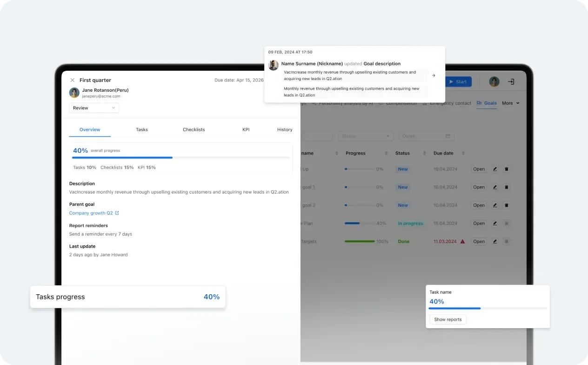The image size is (588, 365).
Task: Click the overdue warning icon beside 11.03.2024
Action: tap(462, 242)
